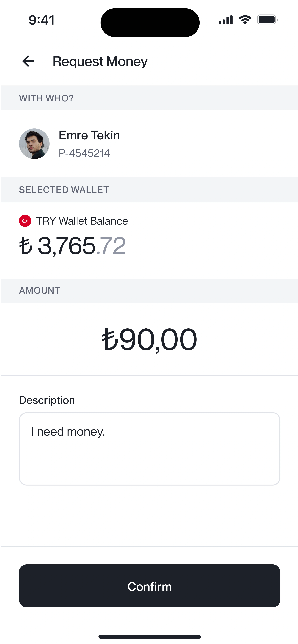Click the ₺90,00 amount field
This screenshot has height=644, width=298.
149,339
